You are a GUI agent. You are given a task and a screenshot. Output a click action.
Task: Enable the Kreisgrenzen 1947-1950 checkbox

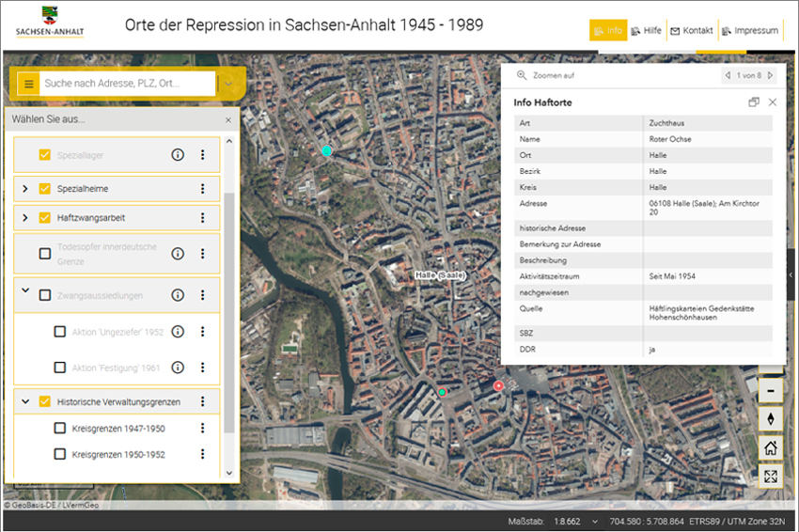tap(60, 429)
